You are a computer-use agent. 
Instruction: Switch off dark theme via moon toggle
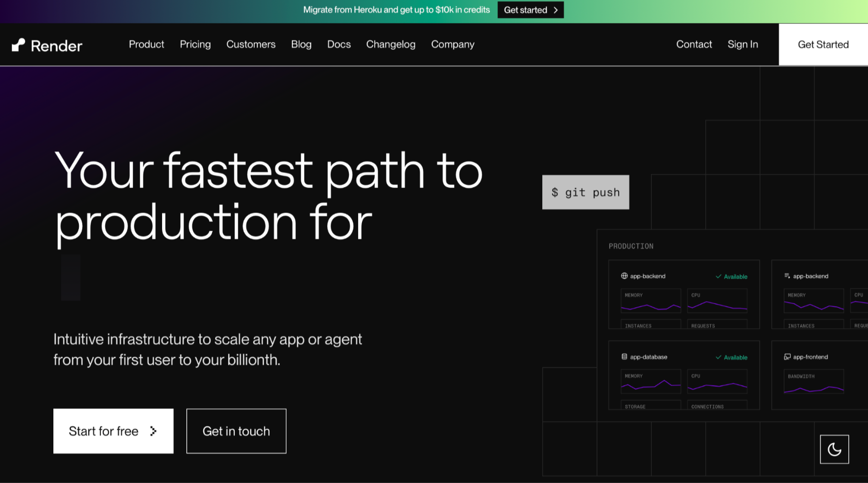coord(834,449)
